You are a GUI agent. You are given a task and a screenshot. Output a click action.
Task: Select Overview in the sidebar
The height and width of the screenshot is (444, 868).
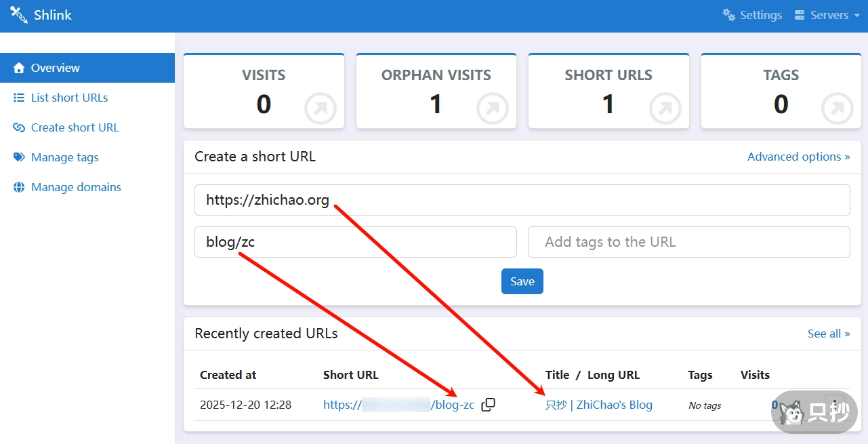[x=56, y=68]
